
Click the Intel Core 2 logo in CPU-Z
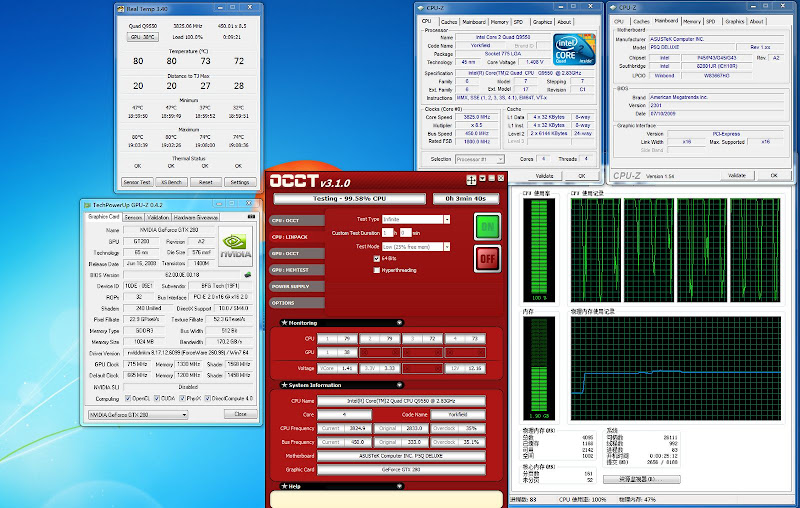click(x=574, y=49)
